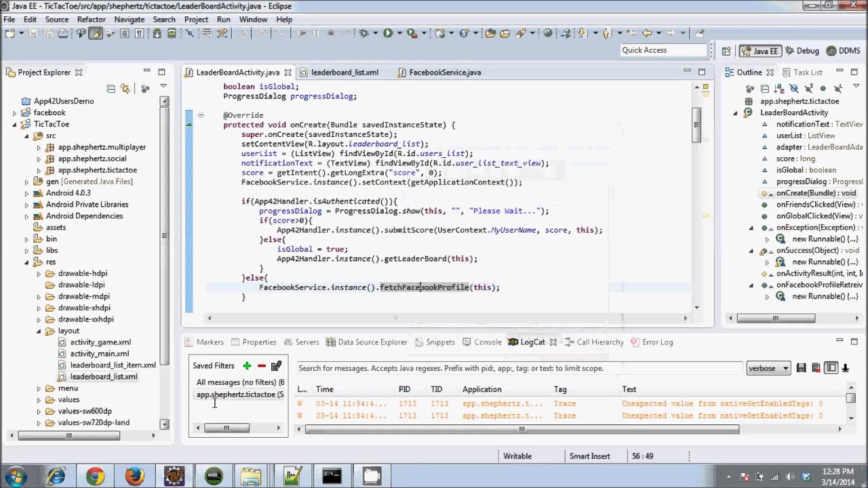
Task: Open the verbose log level dropdown
Action: coord(768,368)
